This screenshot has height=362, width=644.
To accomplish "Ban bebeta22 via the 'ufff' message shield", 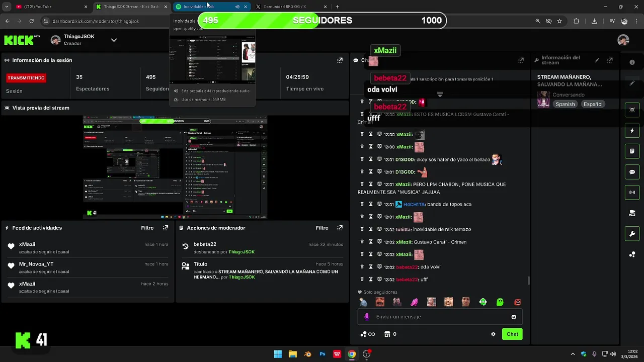I will [379, 279].
